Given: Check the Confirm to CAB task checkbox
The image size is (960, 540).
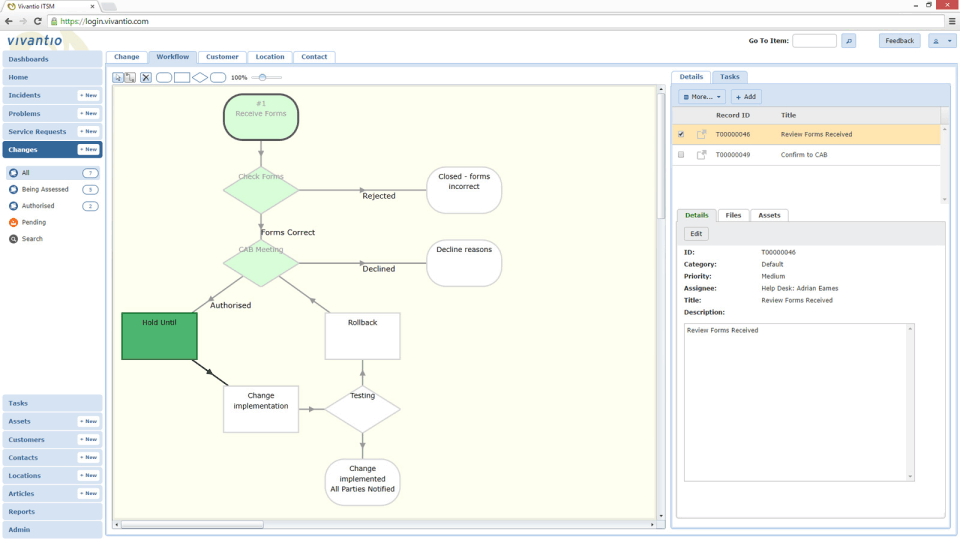Looking at the screenshot, I should (681, 155).
